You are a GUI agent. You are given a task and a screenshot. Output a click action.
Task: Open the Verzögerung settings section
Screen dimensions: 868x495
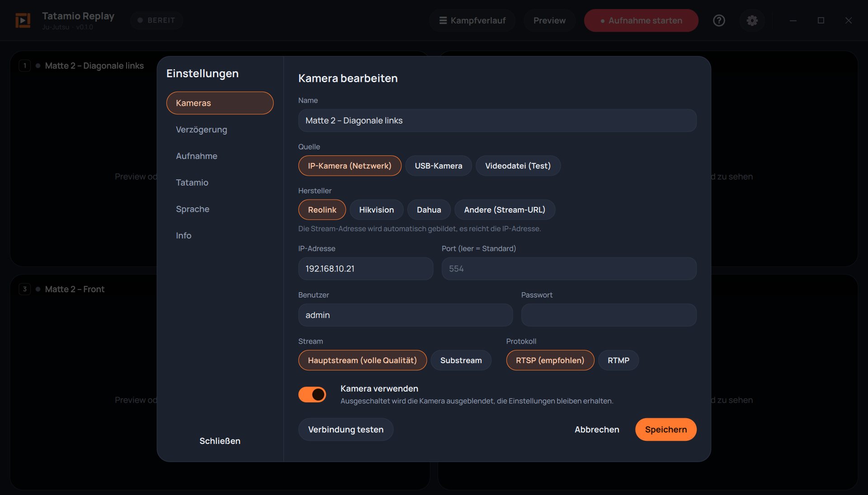coord(220,130)
